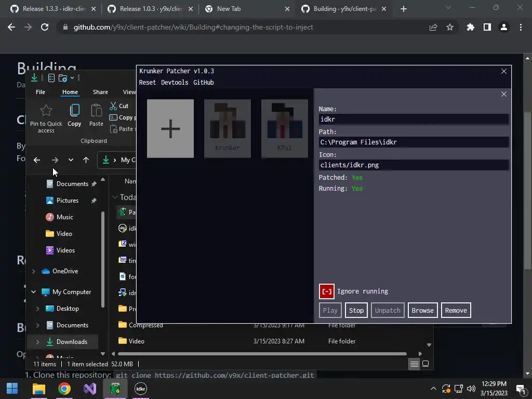Go up one folder level in Explorer

[86, 160]
